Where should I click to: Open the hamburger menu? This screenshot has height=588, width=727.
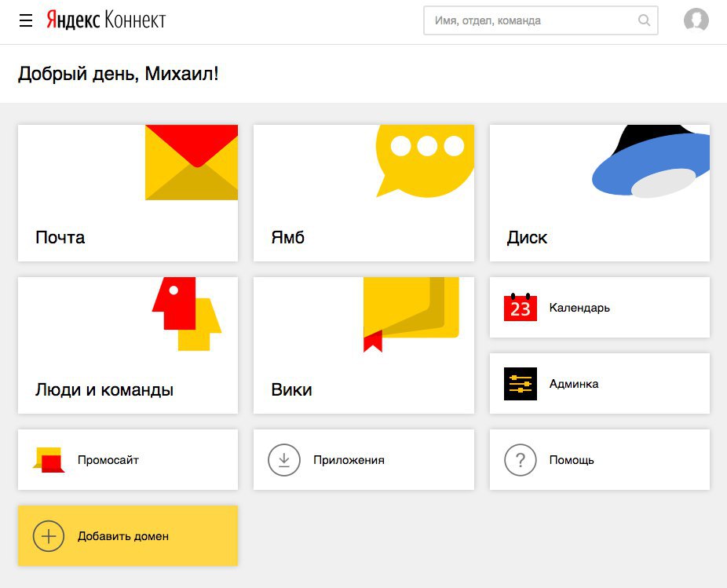click(26, 20)
